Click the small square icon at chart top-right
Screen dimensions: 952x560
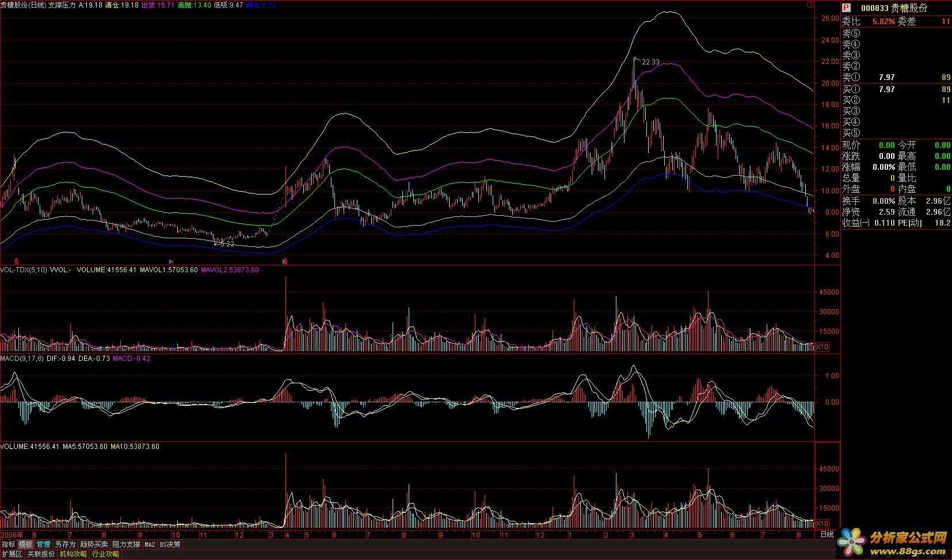810,5
